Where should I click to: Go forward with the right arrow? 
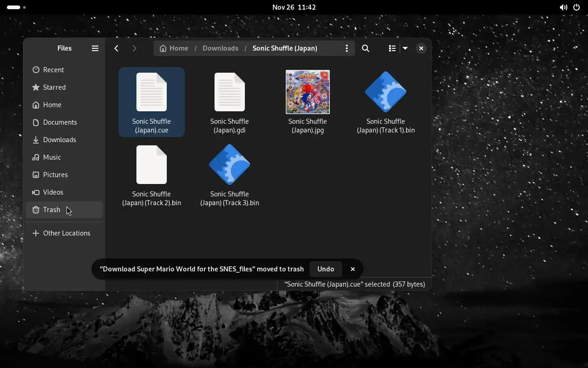click(x=134, y=48)
